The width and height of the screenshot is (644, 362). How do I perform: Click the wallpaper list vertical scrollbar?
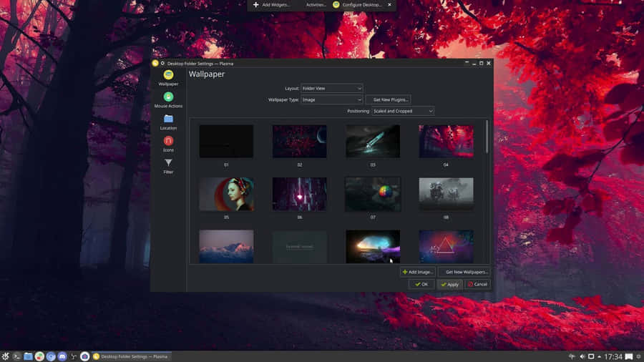[487, 137]
